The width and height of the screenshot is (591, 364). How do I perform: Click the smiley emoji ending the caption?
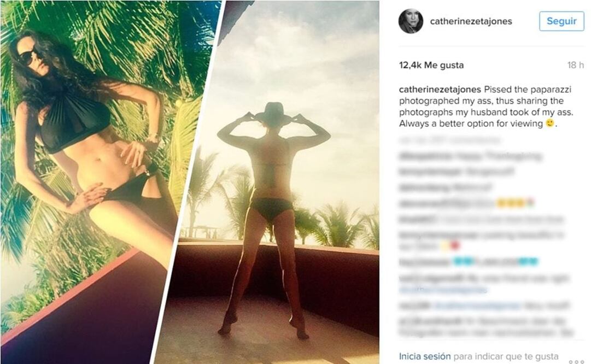click(550, 123)
